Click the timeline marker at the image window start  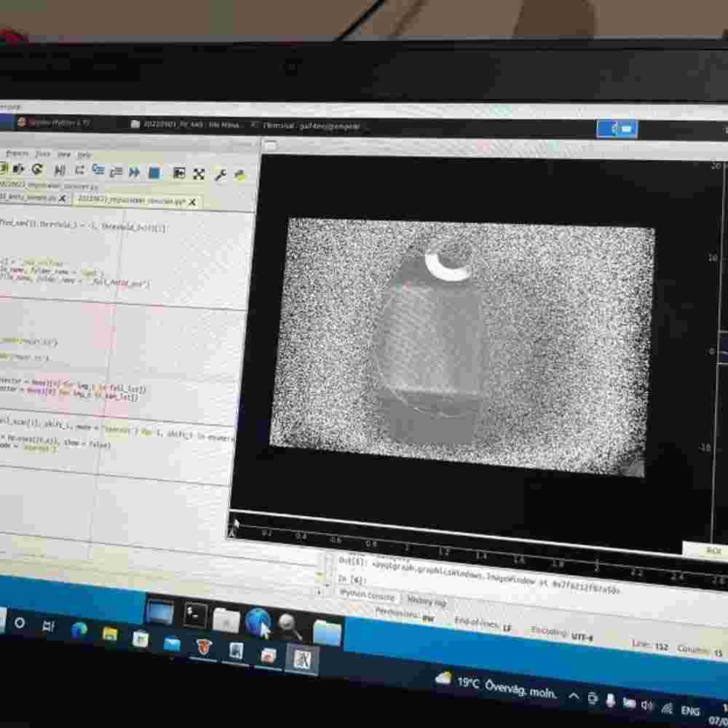pos(234,526)
